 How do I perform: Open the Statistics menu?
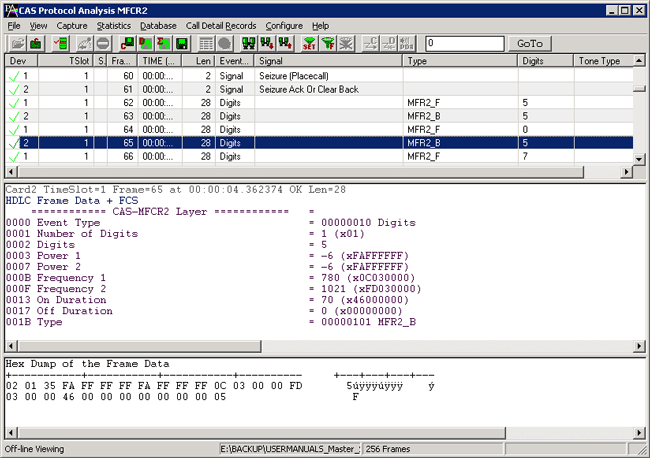114,26
